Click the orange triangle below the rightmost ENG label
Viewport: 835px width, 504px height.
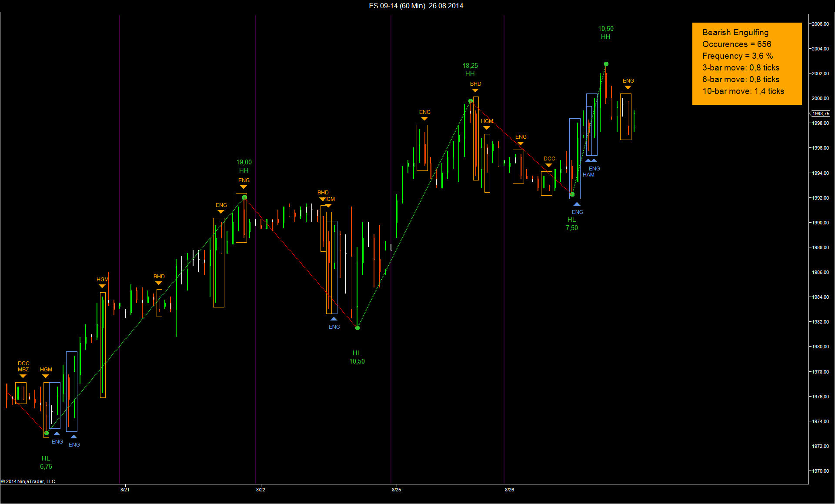[x=628, y=87]
